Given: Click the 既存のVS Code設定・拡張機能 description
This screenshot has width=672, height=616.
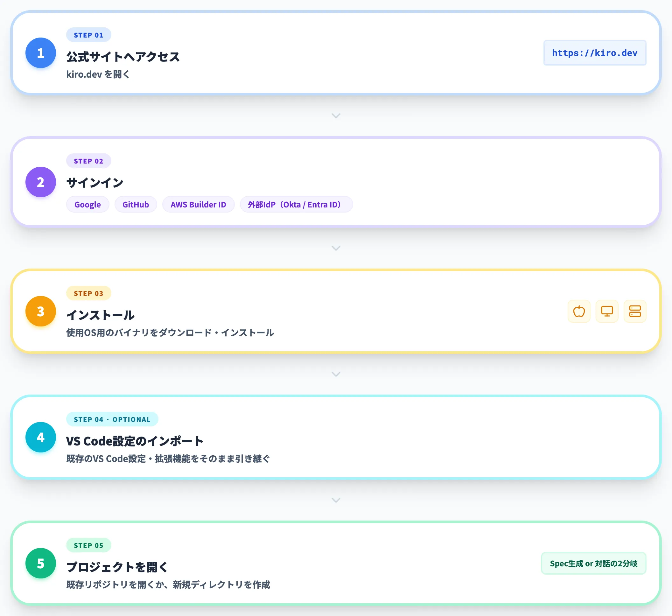Looking at the screenshot, I should click(x=168, y=459).
